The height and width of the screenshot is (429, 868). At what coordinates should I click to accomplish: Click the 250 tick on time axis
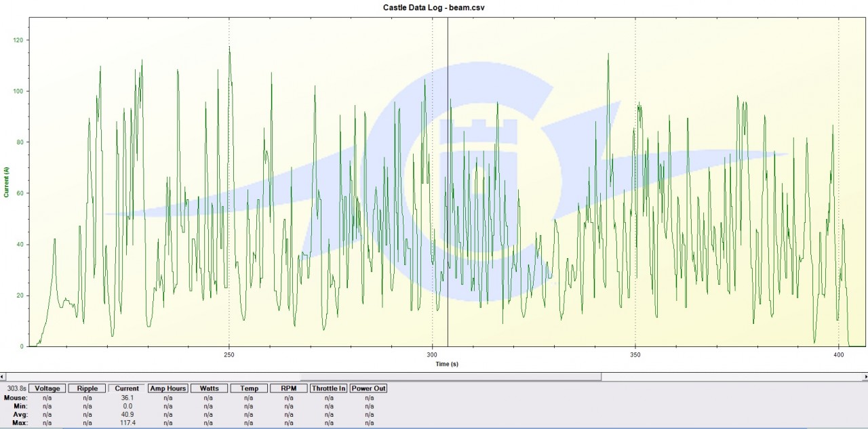pos(229,354)
